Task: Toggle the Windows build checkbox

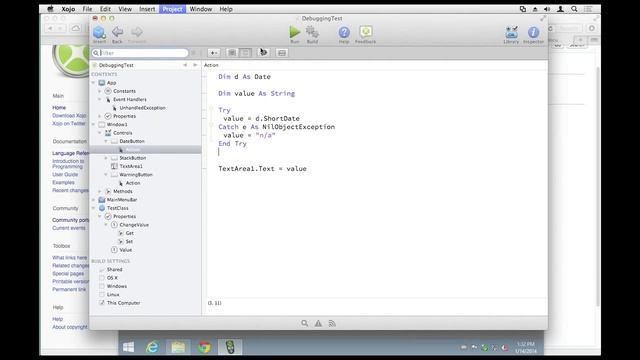Action: pos(102,286)
